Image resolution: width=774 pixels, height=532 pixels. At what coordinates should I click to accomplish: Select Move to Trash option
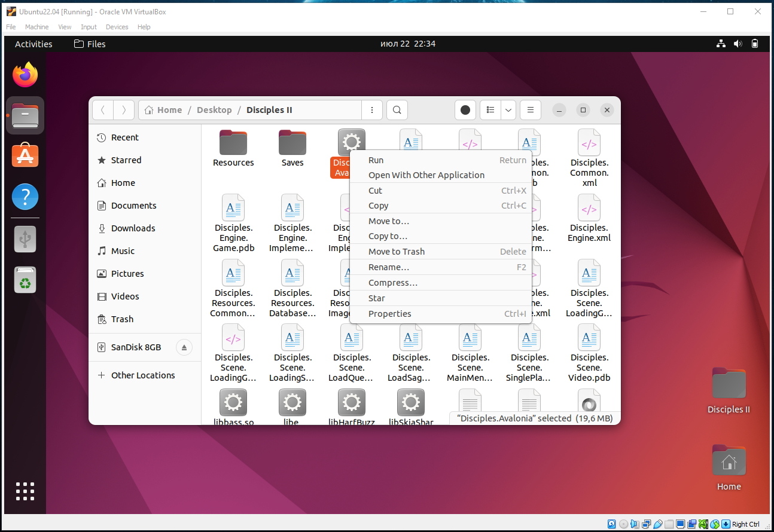(x=441, y=252)
